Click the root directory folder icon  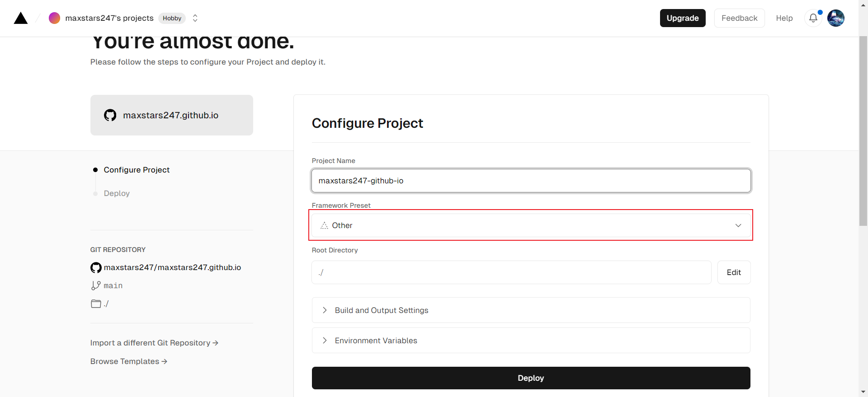[x=96, y=304]
